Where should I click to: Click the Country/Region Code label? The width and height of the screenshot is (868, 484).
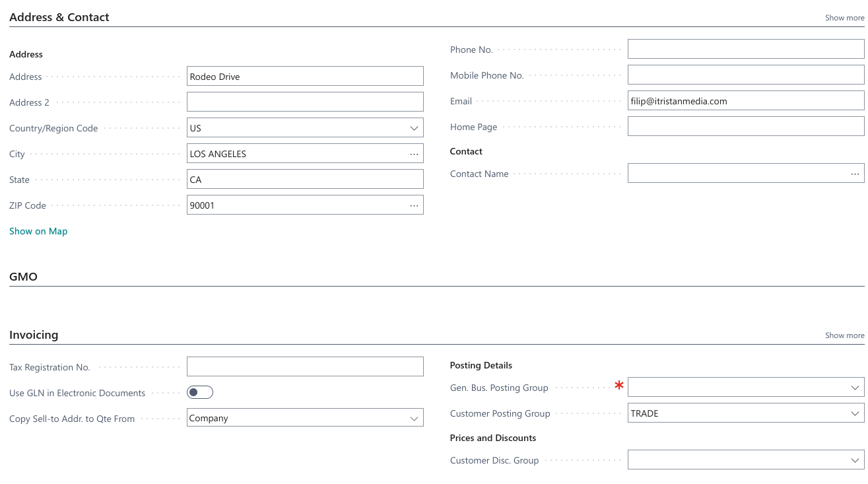(x=53, y=128)
